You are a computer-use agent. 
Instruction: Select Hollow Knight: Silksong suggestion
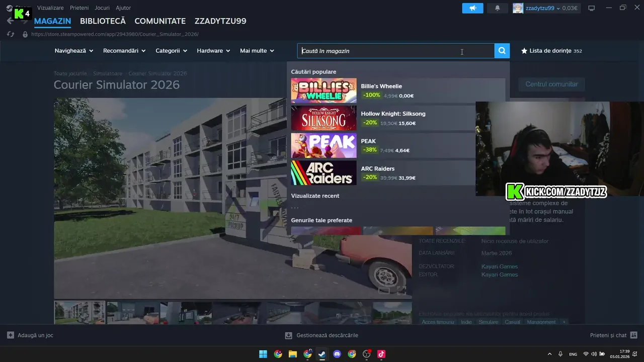tap(398, 118)
